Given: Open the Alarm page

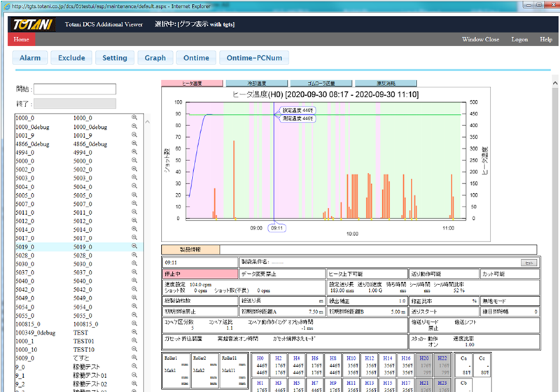Looking at the screenshot, I should (30, 58).
